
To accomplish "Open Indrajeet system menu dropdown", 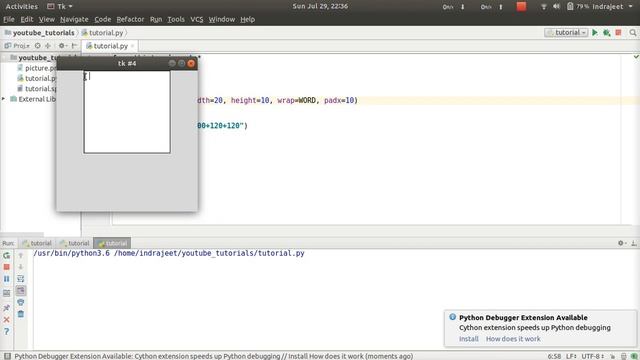I will pos(612,7).
